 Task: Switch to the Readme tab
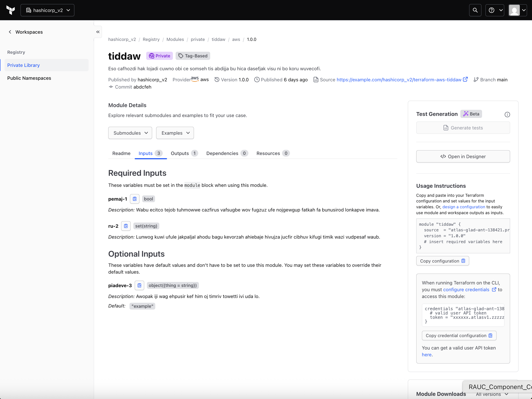pos(121,153)
